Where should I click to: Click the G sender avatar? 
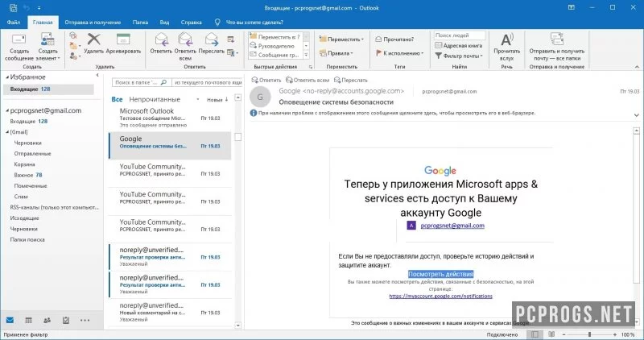tap(260, 97)
